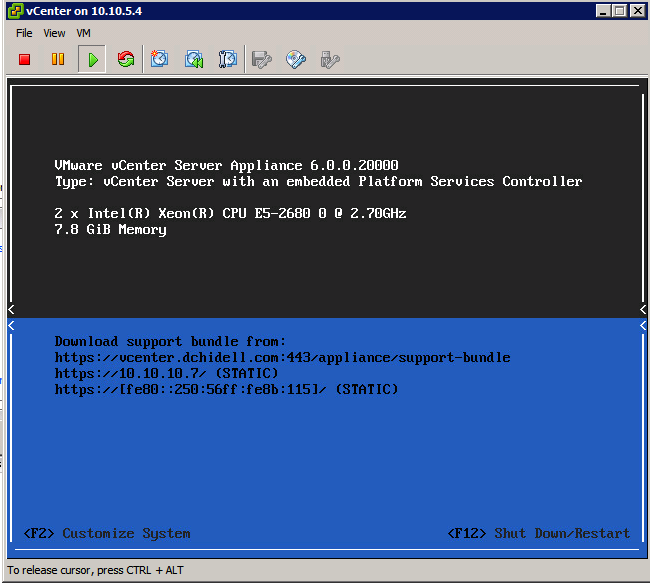Connect floppy device icon in toolbar
Image resolution: width=650 pixels, height=585 pixels.
coord(262,59)
